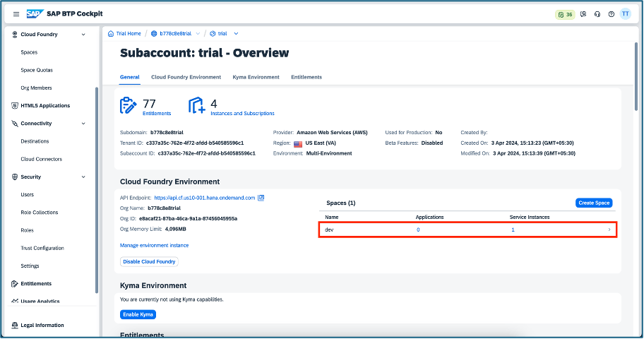Open the help question mark icon
The image size is (644, 339).
(611, 14)
